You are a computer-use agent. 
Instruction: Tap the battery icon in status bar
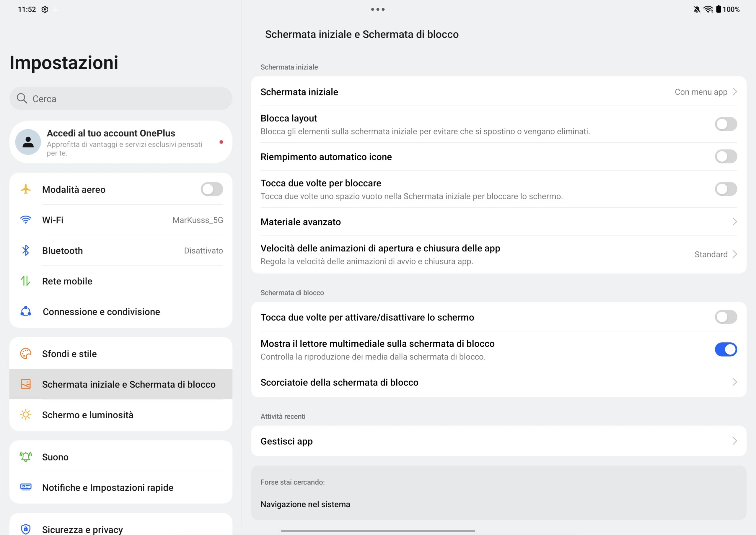click(x=718, y=9)
